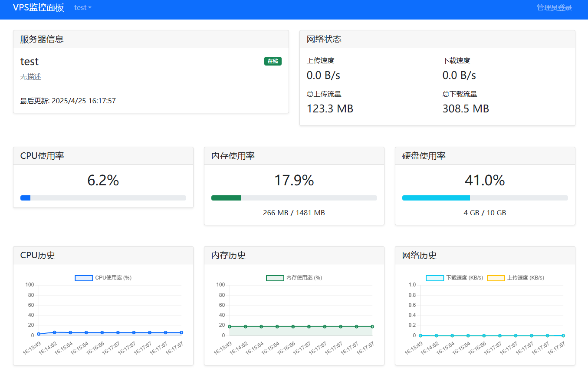This screenshot has height=375, width=588.
Task: Hide the 上传速度 (KB/s) dataset legend
Action: [x=516, y=278]
